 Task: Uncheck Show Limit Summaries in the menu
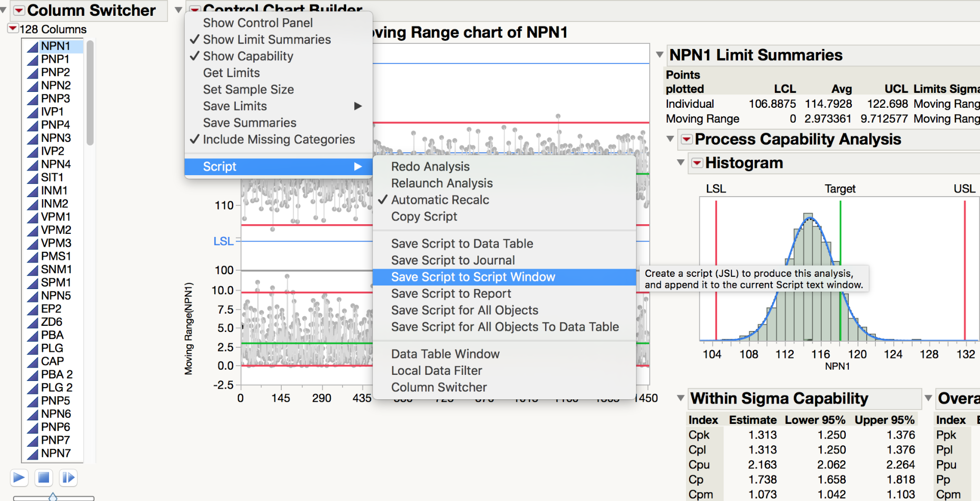(266, 39)
